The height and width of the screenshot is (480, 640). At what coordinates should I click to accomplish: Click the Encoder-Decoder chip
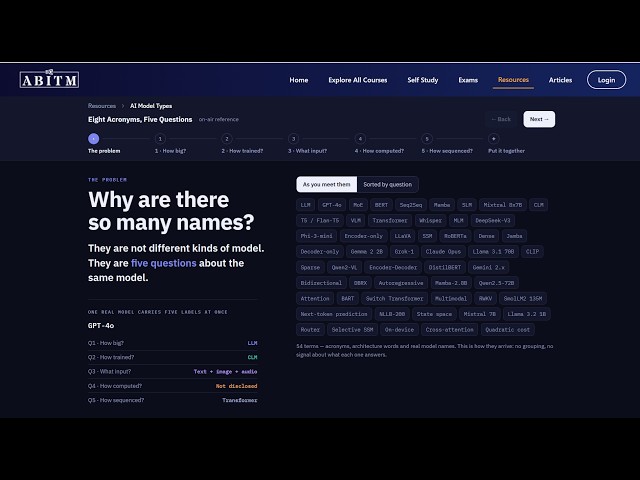tap(393, 267)
